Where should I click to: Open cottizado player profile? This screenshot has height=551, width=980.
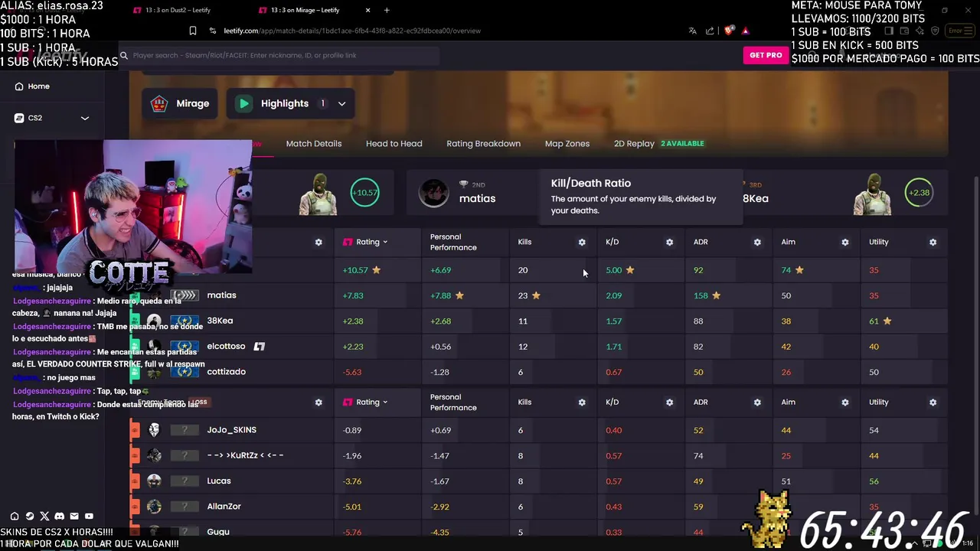click(x=226, y=372)
